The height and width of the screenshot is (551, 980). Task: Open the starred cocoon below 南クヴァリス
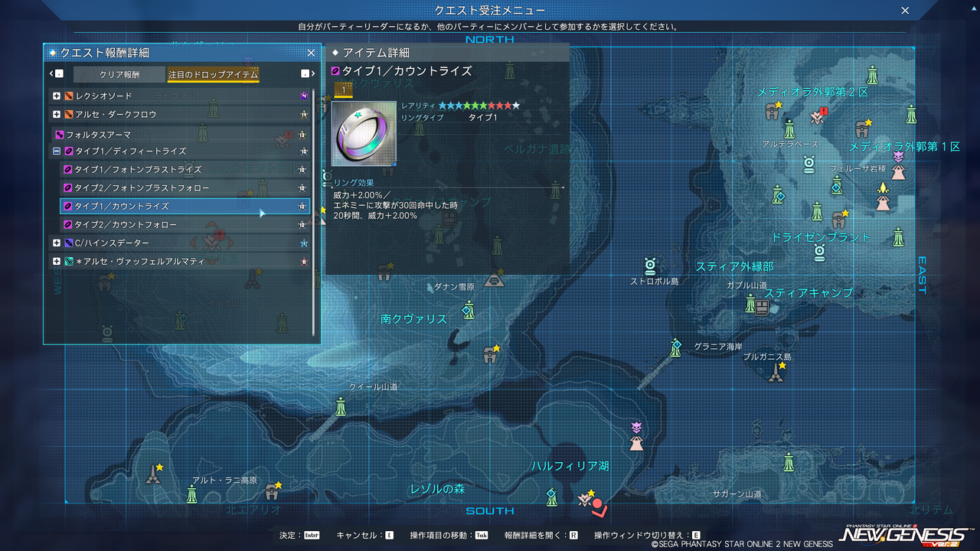tap(492, 354)
